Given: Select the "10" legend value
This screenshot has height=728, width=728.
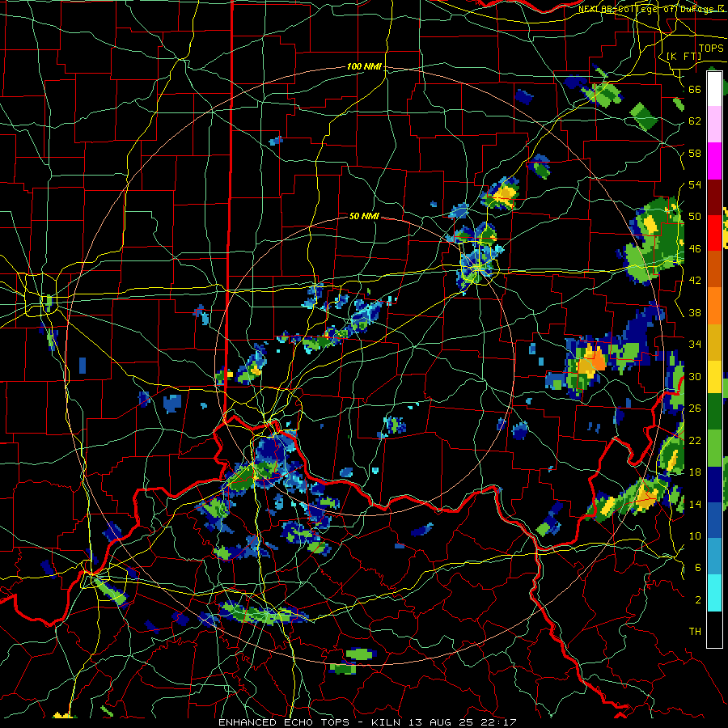Looking at the screenshot, I should (x=695, y=535).
